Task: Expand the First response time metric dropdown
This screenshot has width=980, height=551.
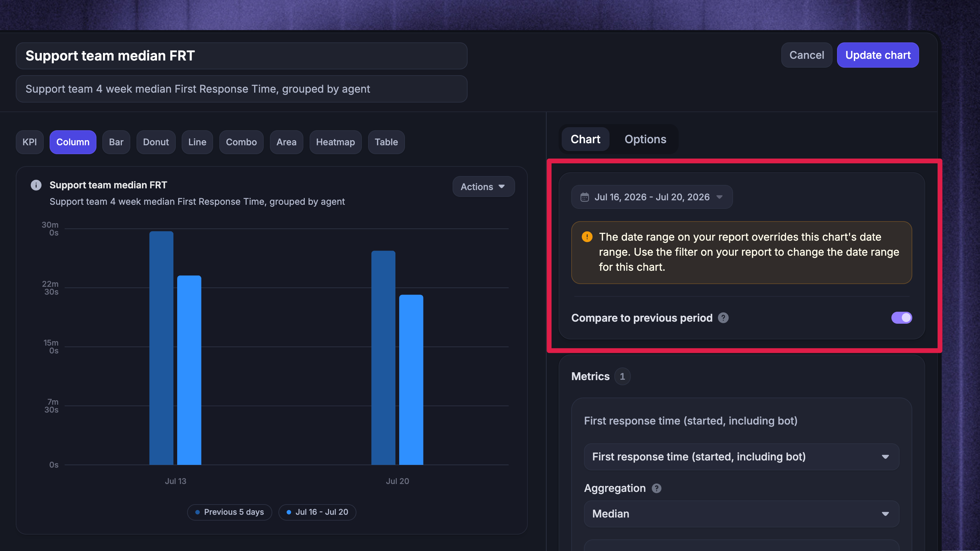Action: [742, 457]
